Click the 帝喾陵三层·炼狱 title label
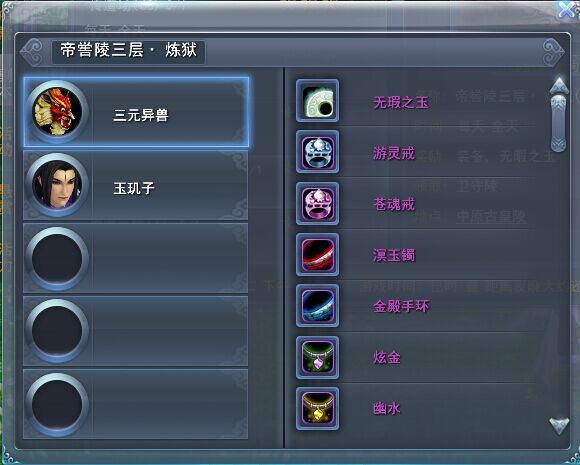This screenshot has height=465, width=580. 128,50
